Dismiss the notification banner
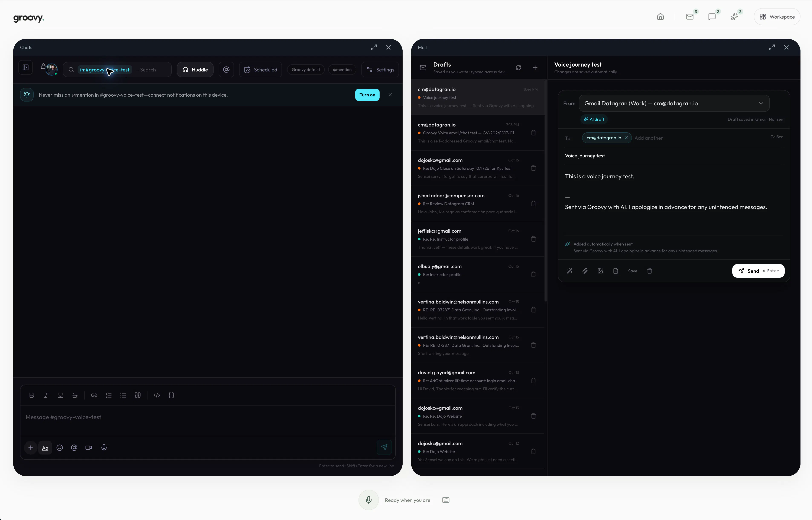This screenshot has width=812, height=520. 390,95
